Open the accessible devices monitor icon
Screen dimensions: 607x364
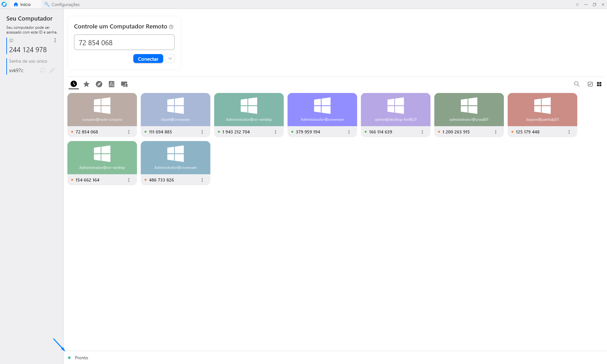tap(124, 84)
